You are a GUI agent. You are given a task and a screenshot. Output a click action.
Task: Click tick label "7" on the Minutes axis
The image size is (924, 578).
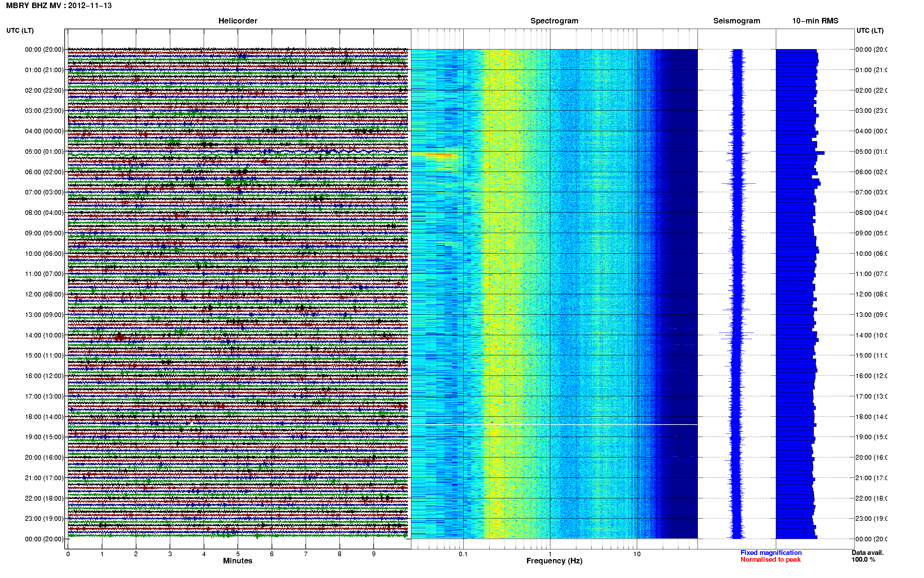pyautogui.click(x=306, y=554)
